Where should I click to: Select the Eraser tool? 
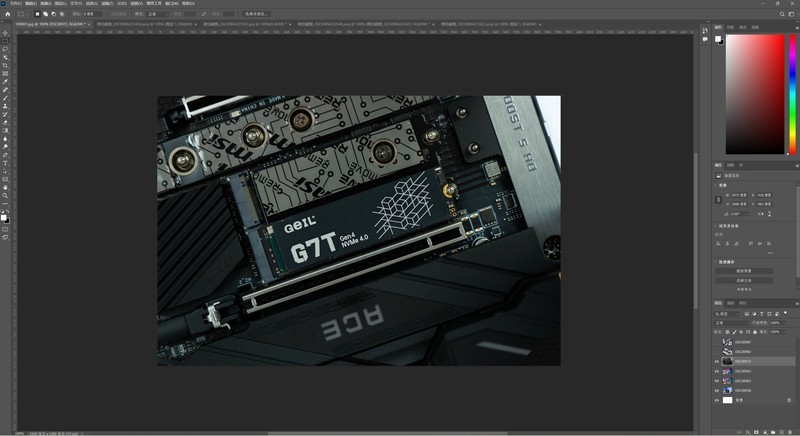[6, 123]
